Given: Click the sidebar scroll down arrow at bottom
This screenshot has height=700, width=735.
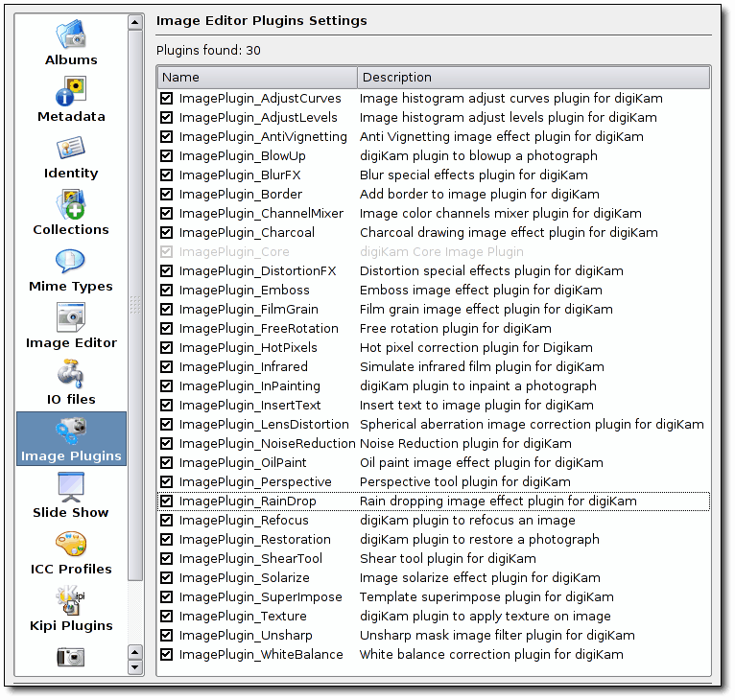Looking at the screenshot, I should (x=135, y=667).
